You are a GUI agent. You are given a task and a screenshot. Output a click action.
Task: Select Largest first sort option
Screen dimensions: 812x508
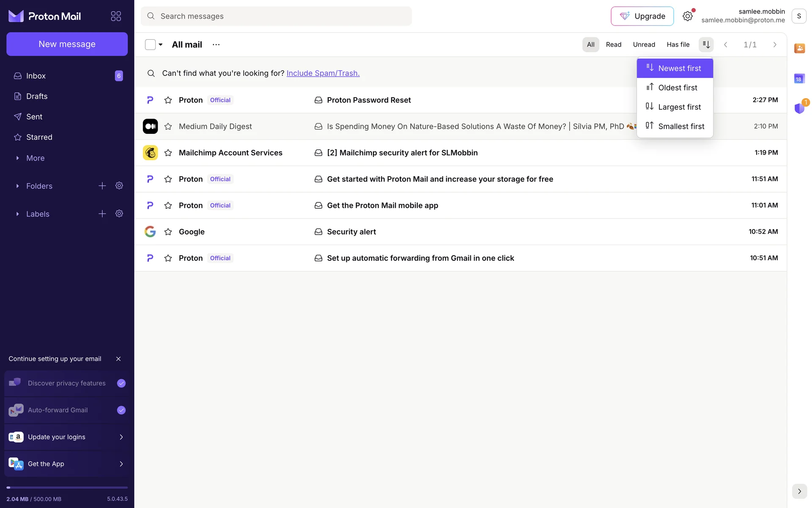679,107
